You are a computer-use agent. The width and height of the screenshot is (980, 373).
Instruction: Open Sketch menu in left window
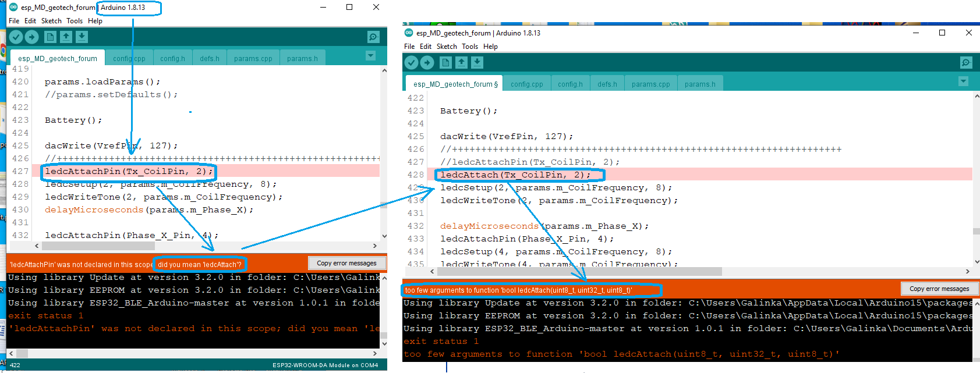click(51, 21)
